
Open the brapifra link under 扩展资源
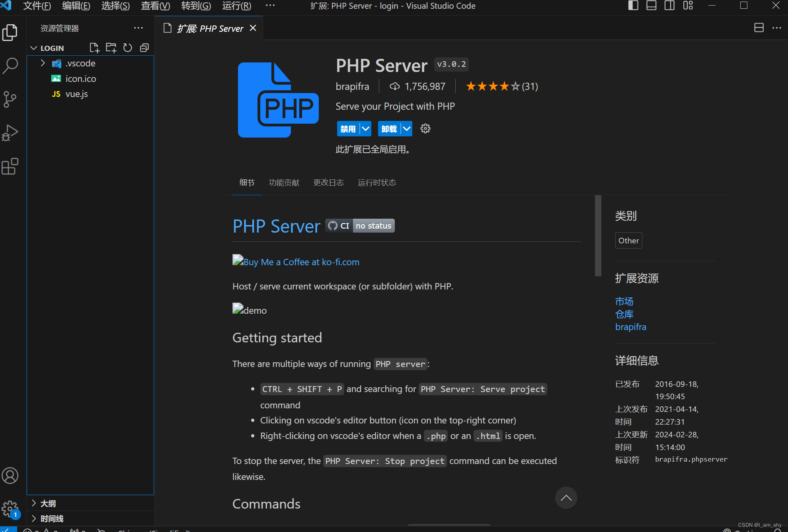click(631, 327)
